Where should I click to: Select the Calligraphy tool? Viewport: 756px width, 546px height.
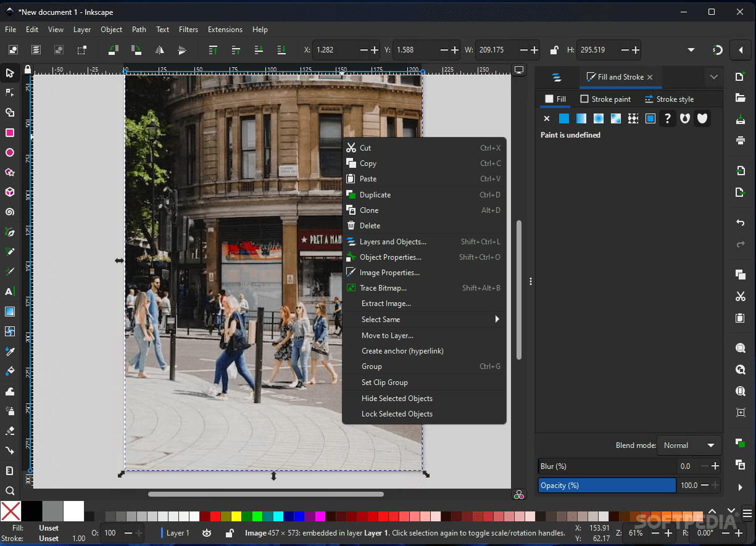coord(10,271)
